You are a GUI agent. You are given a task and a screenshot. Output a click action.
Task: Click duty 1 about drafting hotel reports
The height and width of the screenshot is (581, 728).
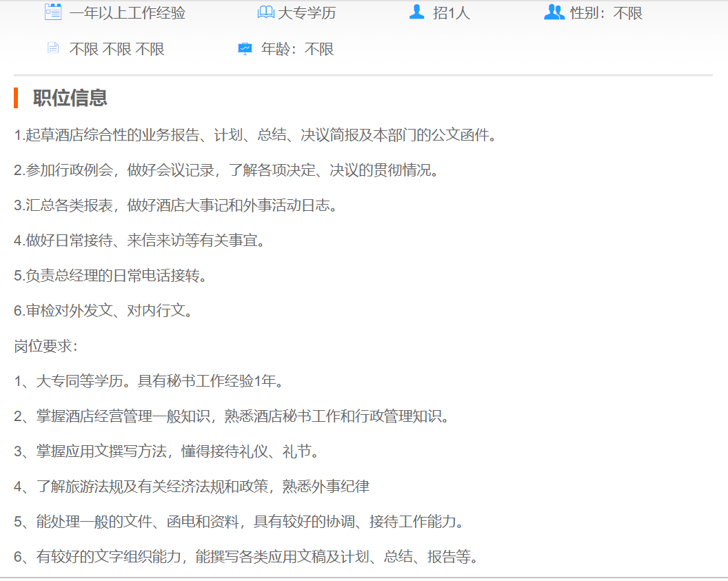(255, 135)
